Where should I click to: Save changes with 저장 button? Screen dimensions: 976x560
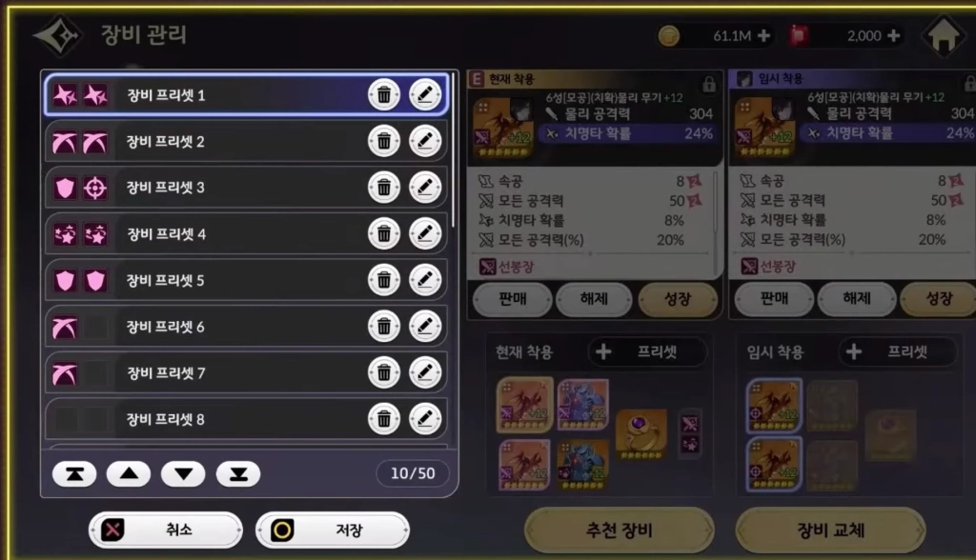pos(333,530)
